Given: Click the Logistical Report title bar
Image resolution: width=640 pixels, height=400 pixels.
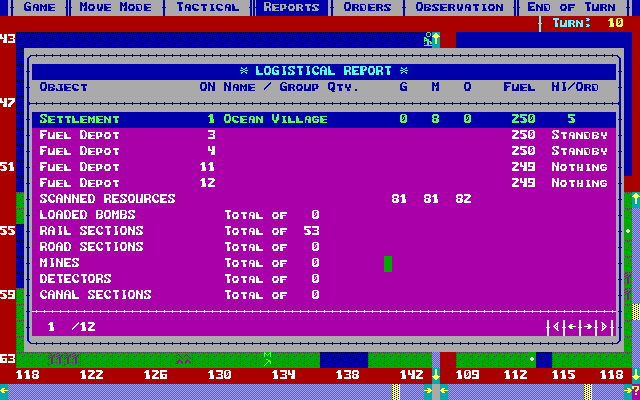Looking at the screenshot, I should (x=324, y=71).
